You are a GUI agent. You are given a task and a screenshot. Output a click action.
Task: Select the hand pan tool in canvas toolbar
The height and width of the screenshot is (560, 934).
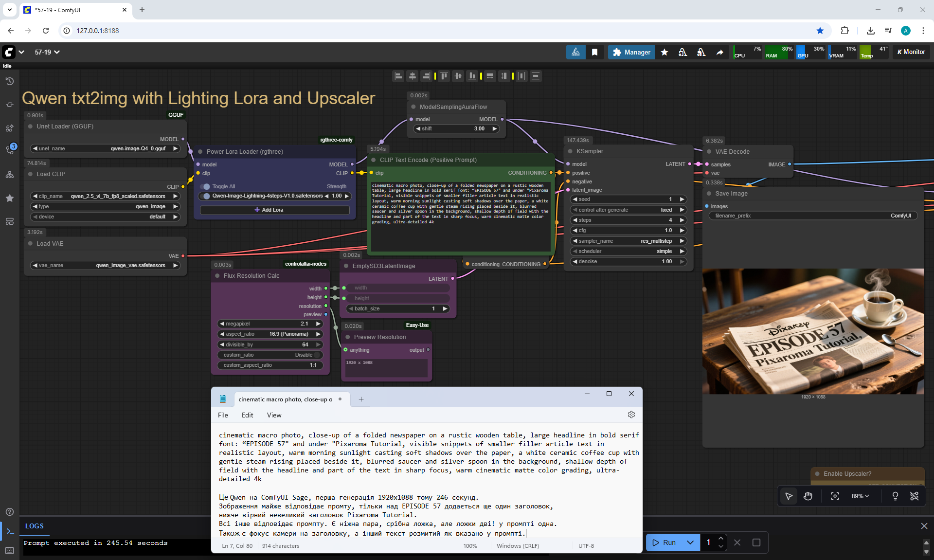click(x=808, y=496)
